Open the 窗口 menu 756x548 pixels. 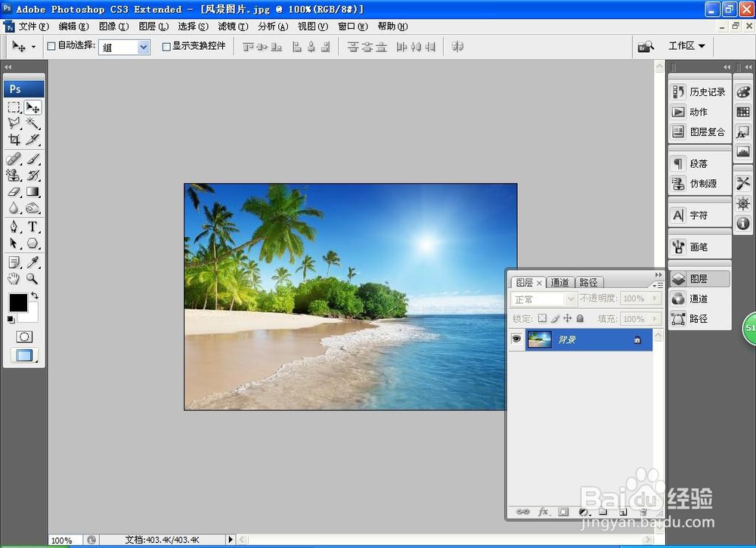352,26
